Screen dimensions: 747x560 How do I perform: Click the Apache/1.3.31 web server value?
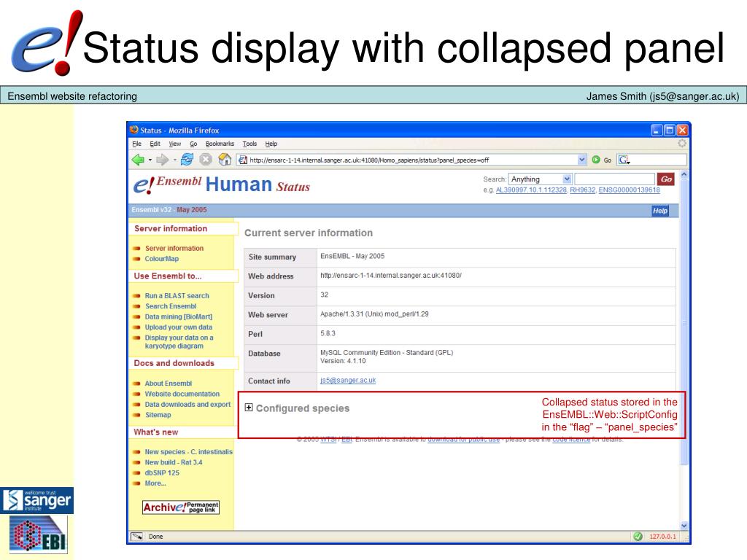click(374, 314)
